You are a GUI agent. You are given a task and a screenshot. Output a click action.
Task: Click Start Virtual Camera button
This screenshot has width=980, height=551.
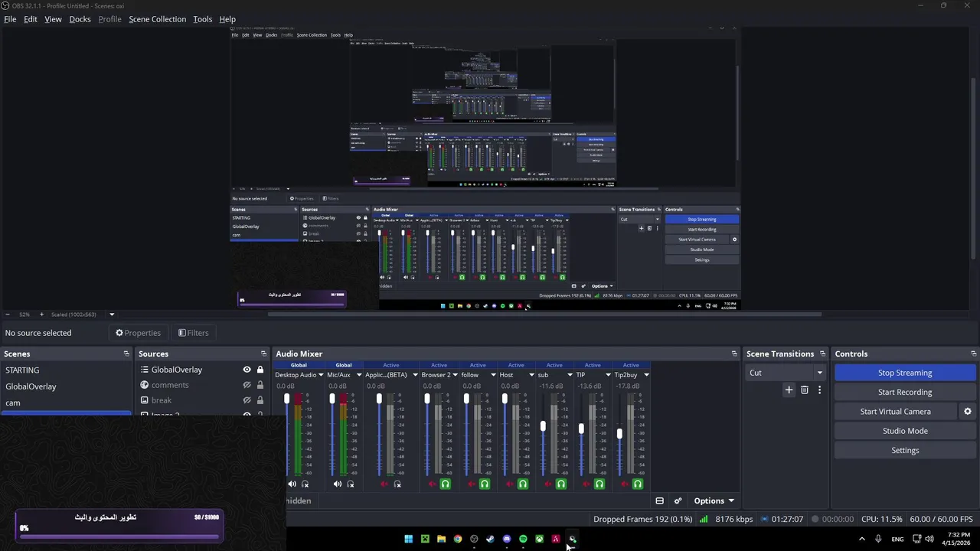pos(896,411)
